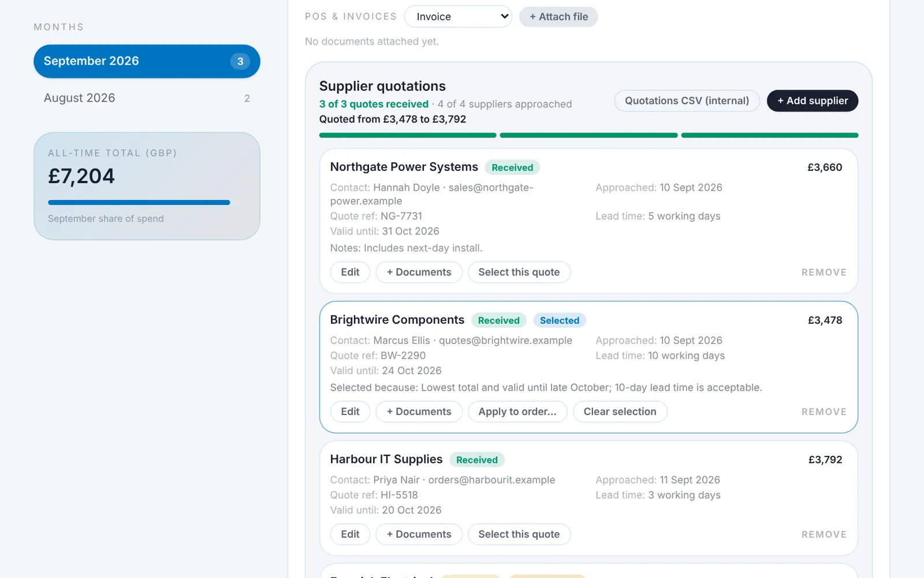Edit the Harbour IT Supplies quote
This screenshot has height=578, width=924.
[350, 534]
